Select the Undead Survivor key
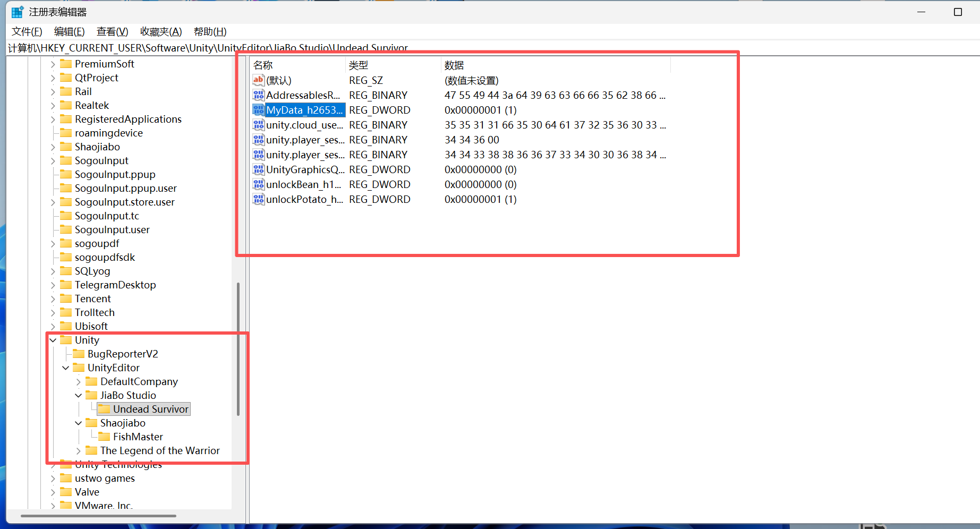Screen dimensions: 980x529 pos(150,409)
